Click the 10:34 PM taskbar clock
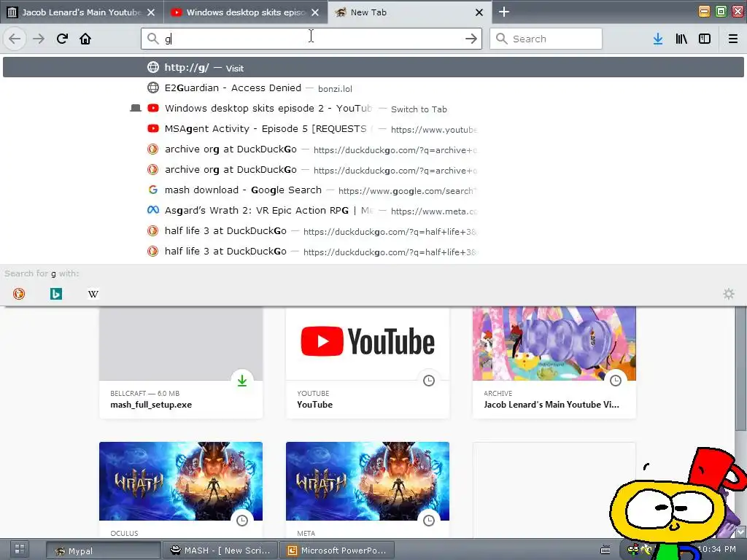The image size is (747, 560). tap(716, 549)
